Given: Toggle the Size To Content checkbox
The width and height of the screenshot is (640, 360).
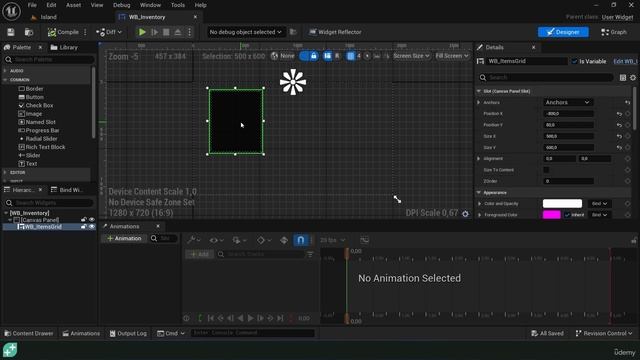Looking at the screenshot, I should tap(546, 170).
